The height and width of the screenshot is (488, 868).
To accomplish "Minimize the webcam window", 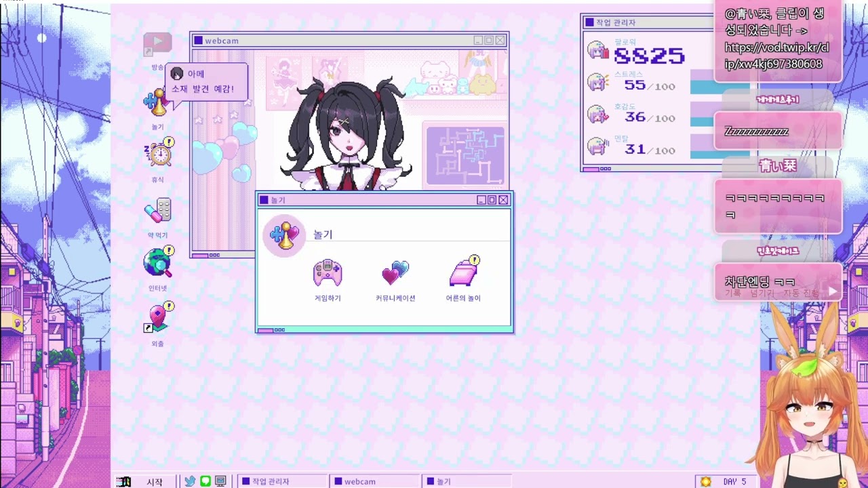I will pos(478,41).
